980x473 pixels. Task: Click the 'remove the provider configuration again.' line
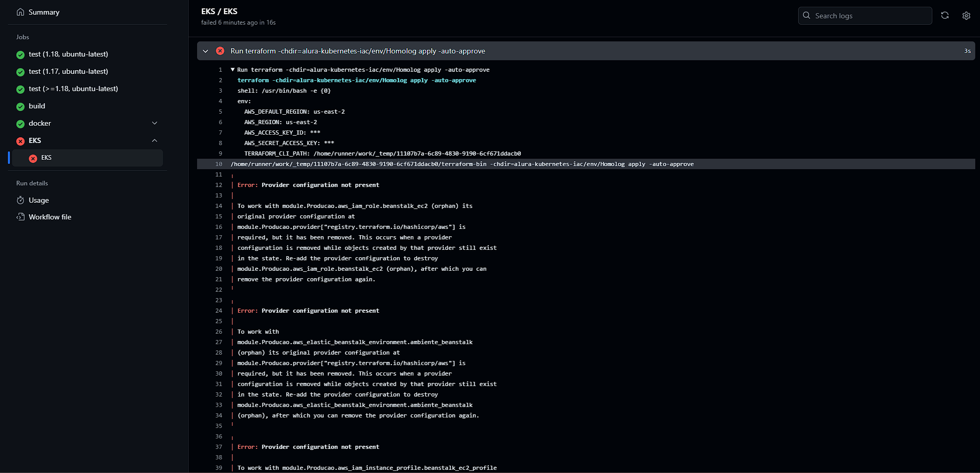click(307, 279)
